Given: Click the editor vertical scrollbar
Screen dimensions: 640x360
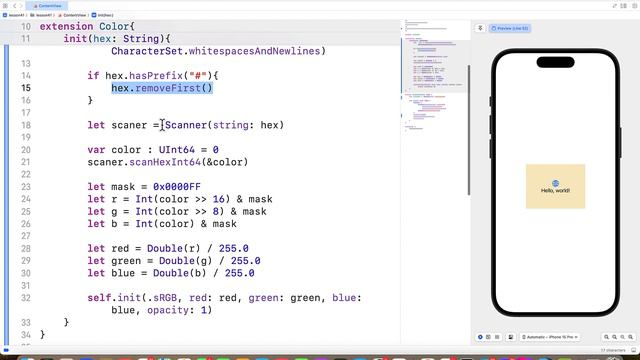Looking at the screenshot, I should click(469, 130).
